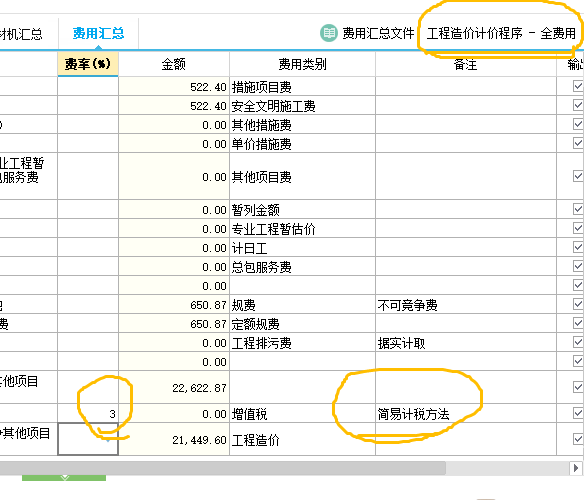Select the 工程造价 category cell

302,440
